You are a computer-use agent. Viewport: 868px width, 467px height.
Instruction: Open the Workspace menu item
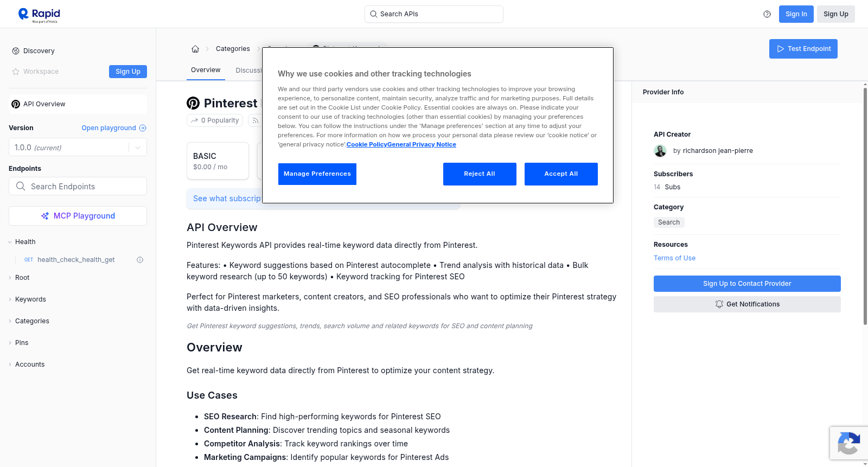41,72
